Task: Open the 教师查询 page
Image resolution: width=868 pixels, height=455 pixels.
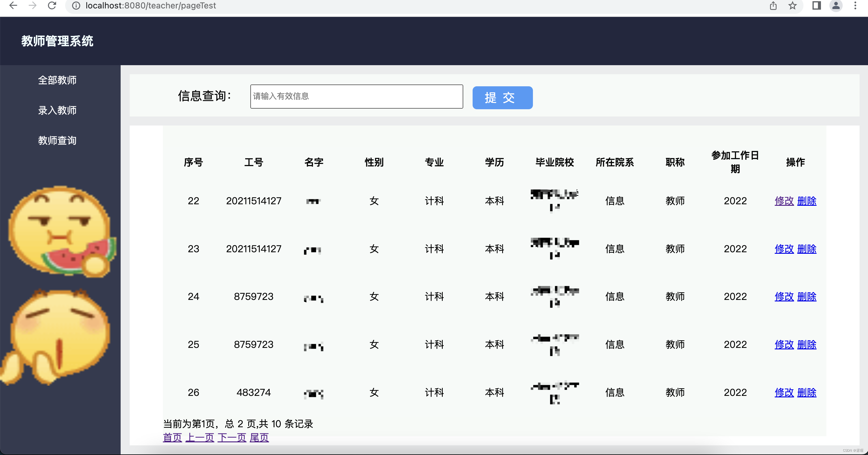Action: tap(57, 140)
